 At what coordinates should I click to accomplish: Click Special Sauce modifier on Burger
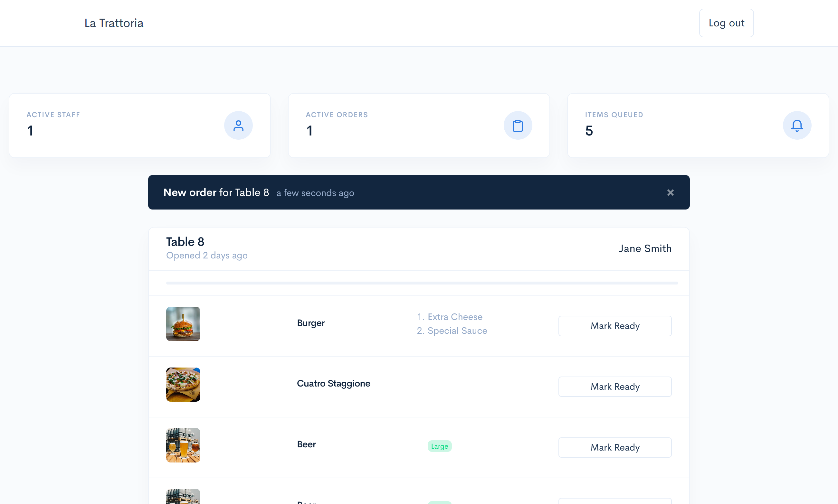(457, 330)
